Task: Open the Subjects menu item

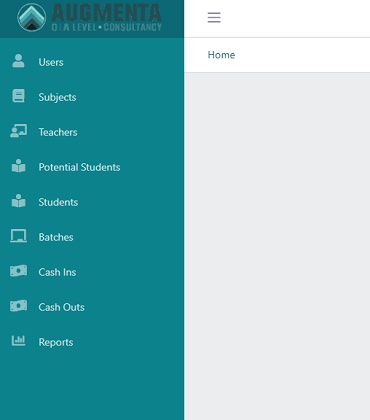Action: pyautogui.click(x=92, y=97)
